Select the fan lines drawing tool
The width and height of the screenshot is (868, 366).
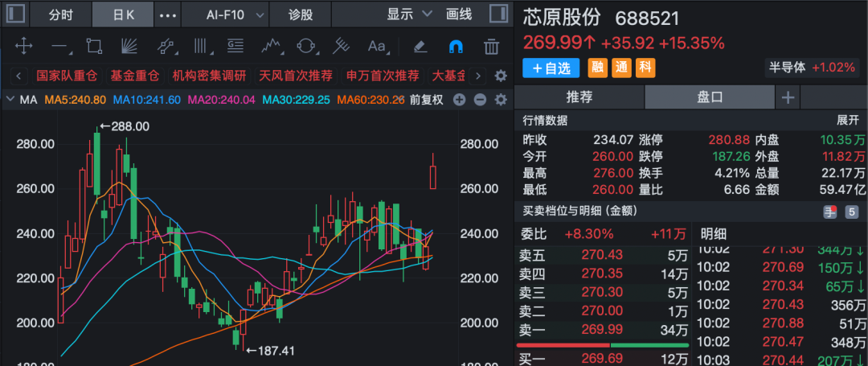pos(129,46)
